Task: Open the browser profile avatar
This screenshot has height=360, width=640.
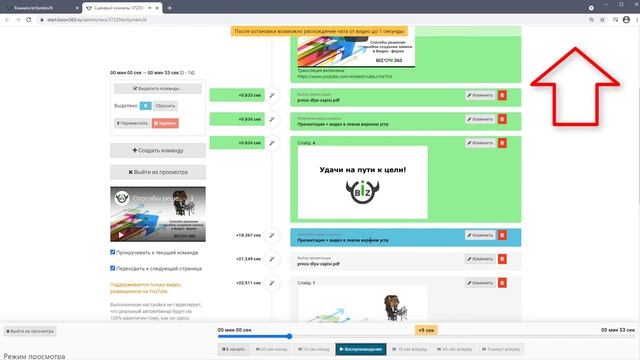Action: tap(626, 20)
